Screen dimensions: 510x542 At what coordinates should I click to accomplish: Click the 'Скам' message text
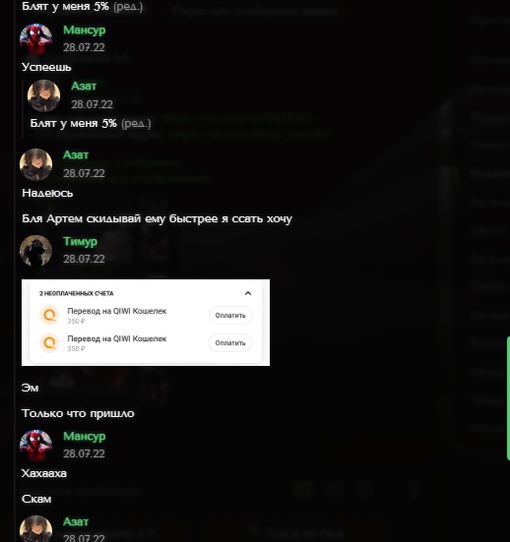(x=36, y=499)
